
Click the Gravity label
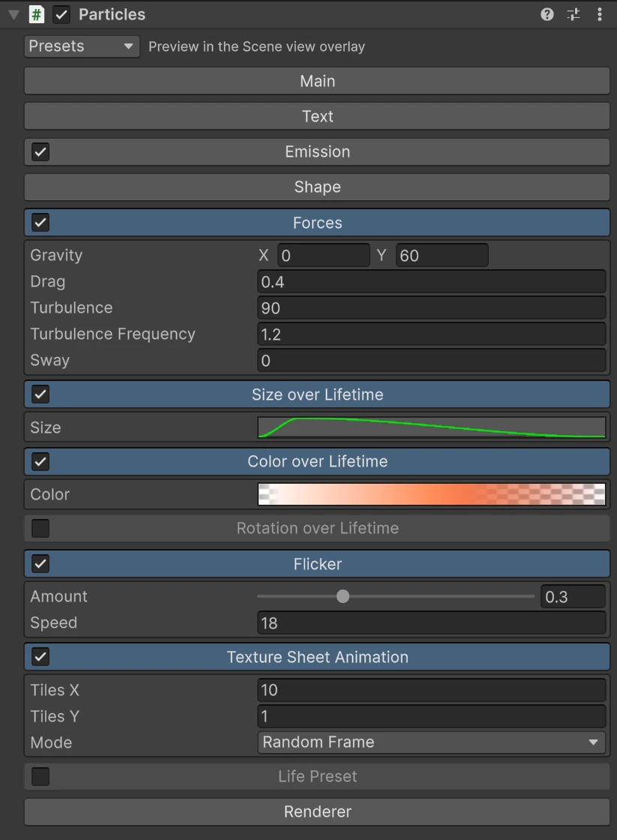(56, 256)
